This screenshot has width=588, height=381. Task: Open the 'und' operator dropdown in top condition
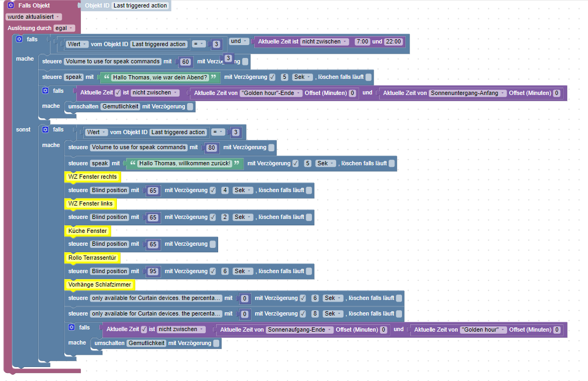point(239,41)
